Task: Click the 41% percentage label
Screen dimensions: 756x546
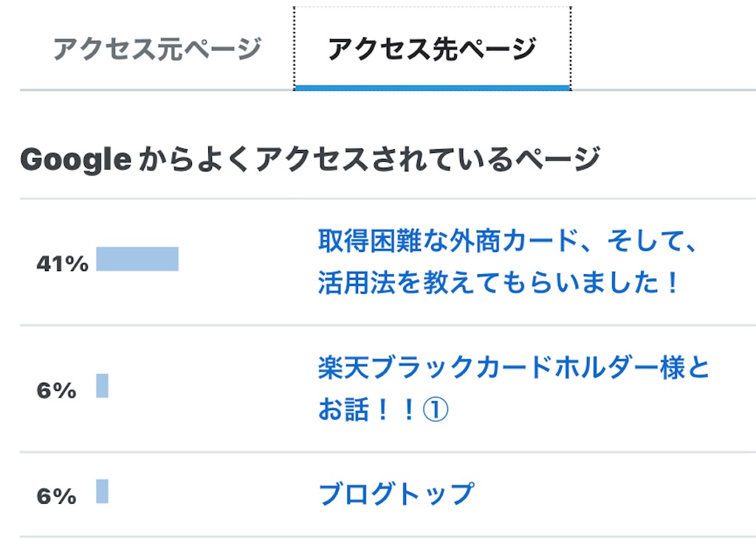Action: click(62, 264)
